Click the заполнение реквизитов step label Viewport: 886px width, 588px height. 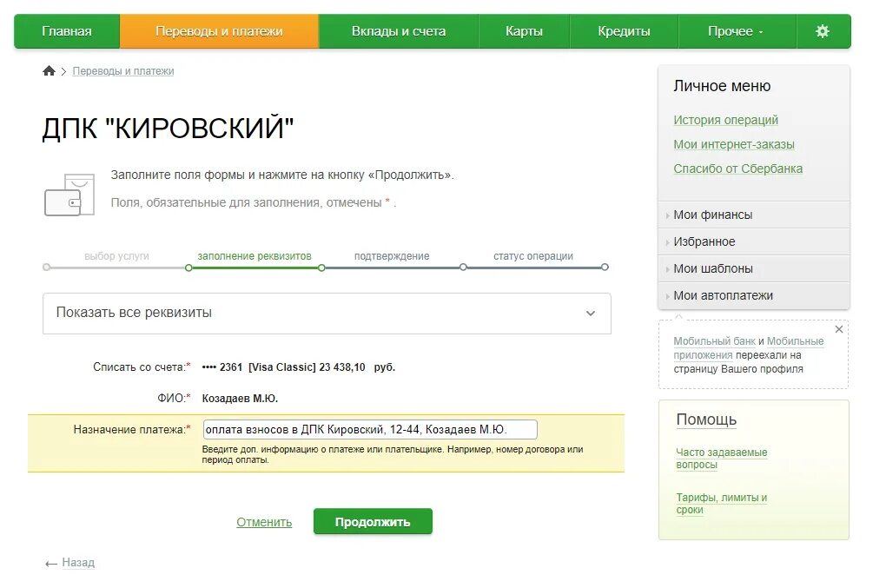[x=255, y=256]
